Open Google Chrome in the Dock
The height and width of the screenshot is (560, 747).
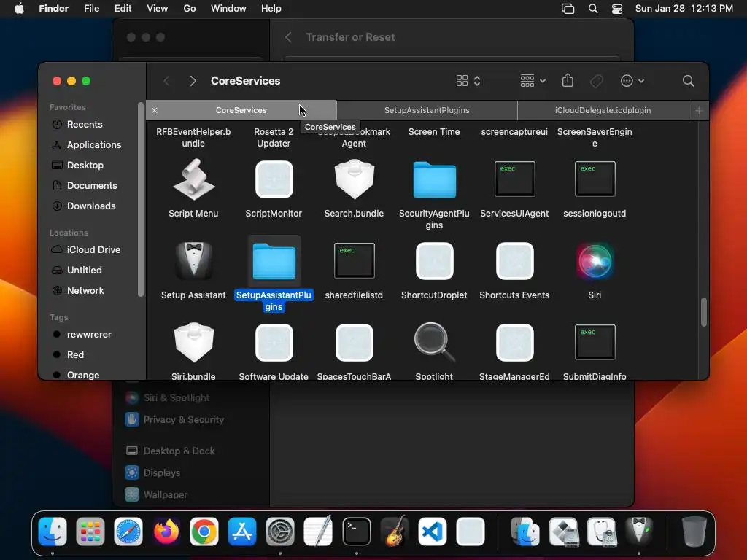pos(204,532)
